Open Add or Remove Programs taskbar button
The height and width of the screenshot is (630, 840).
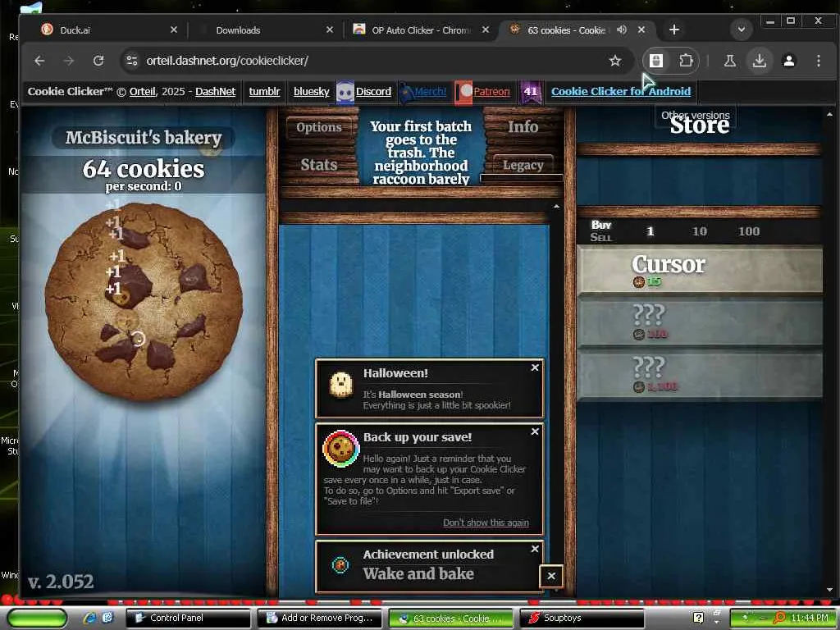(319, 618)
